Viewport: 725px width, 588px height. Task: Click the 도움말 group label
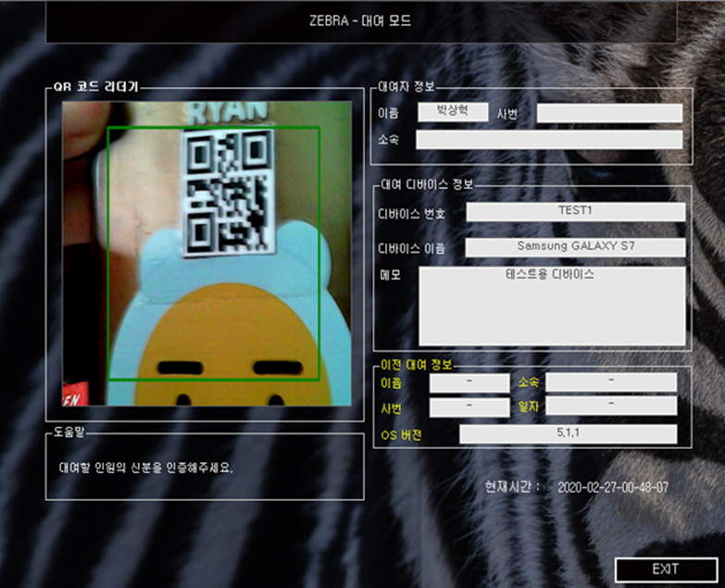click(69, 432)
